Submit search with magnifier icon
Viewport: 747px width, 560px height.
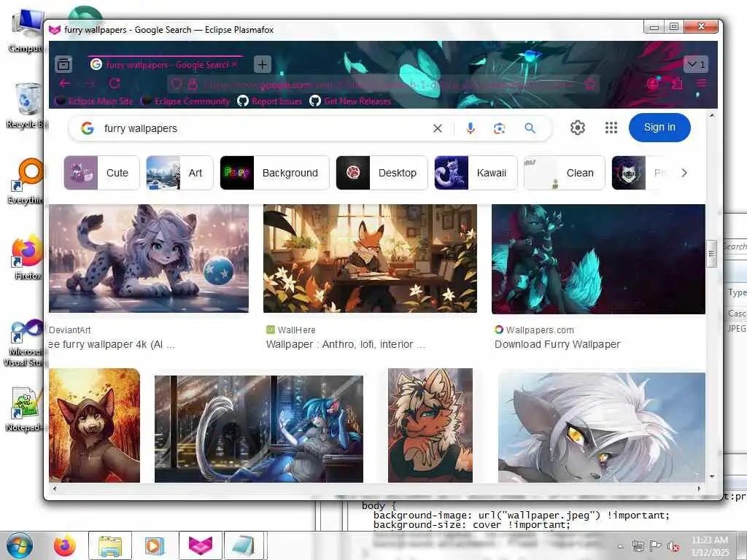pyautogui.click(x=530, y=128)
